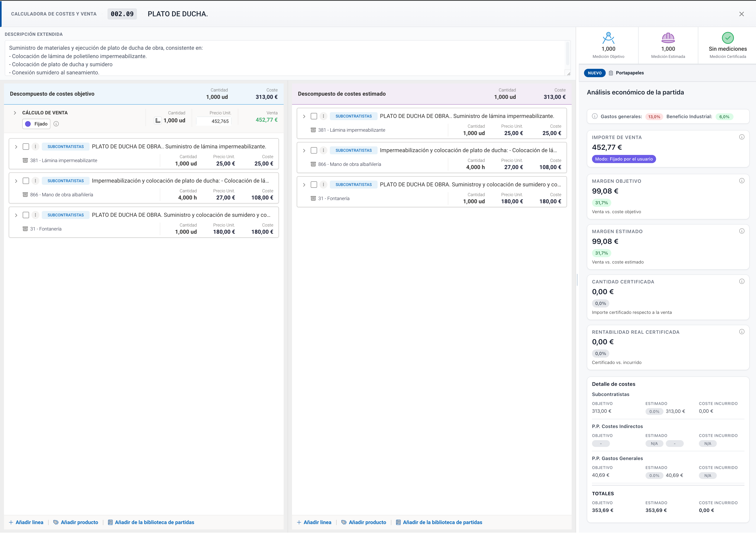Click info icon on Importe de Venta card
The height and width of the screenshot is (537, 756).
click(741, 137)
